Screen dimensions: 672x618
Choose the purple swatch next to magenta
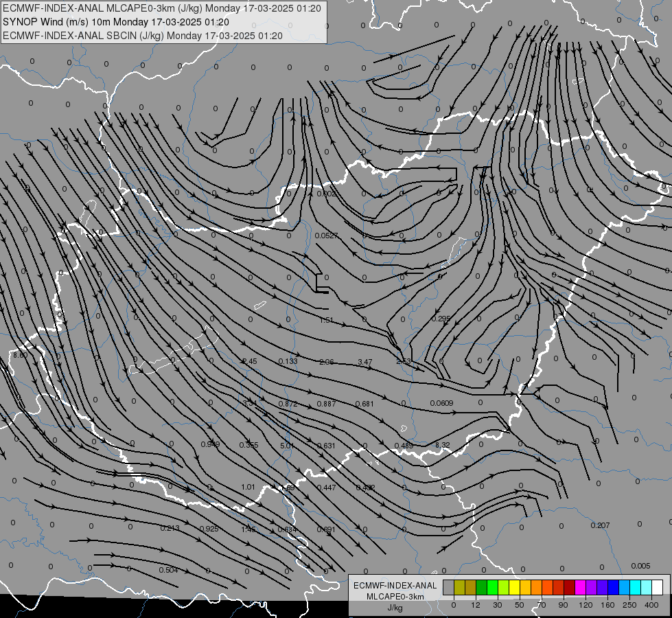coord(592,587)
